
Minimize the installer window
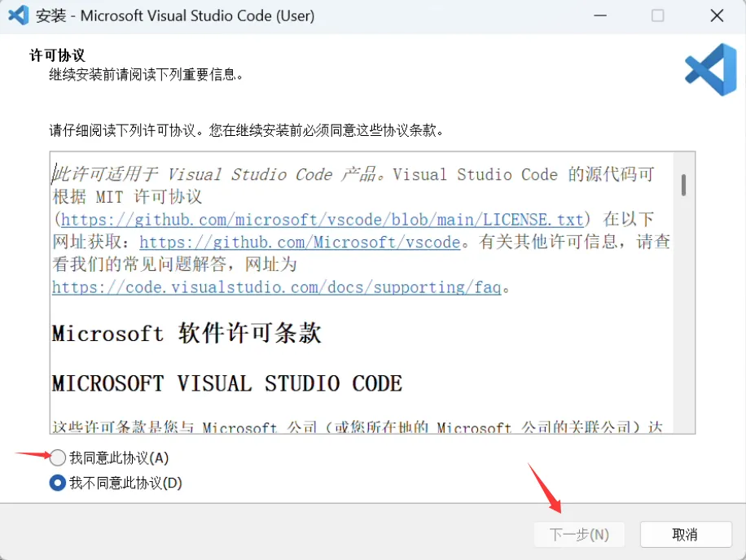(x=600, y=15)
